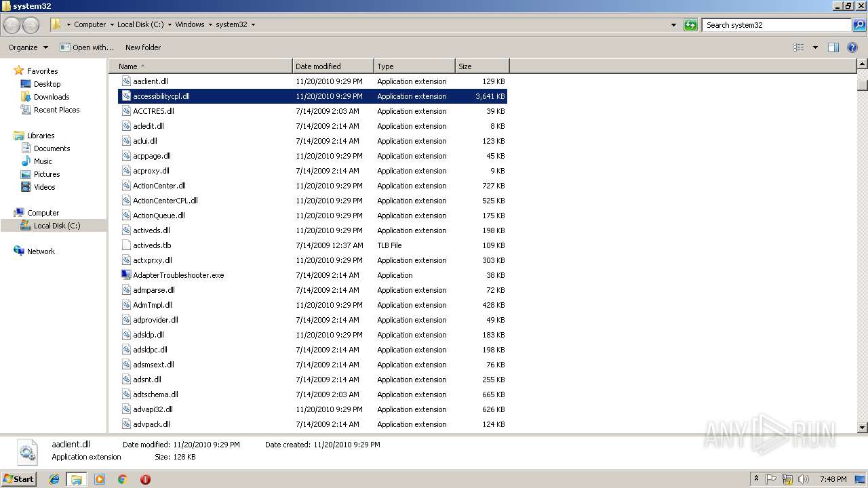Expand the system32 breadcrumb arrow
The width and height of the screenshot is (868, 488).
253,25
